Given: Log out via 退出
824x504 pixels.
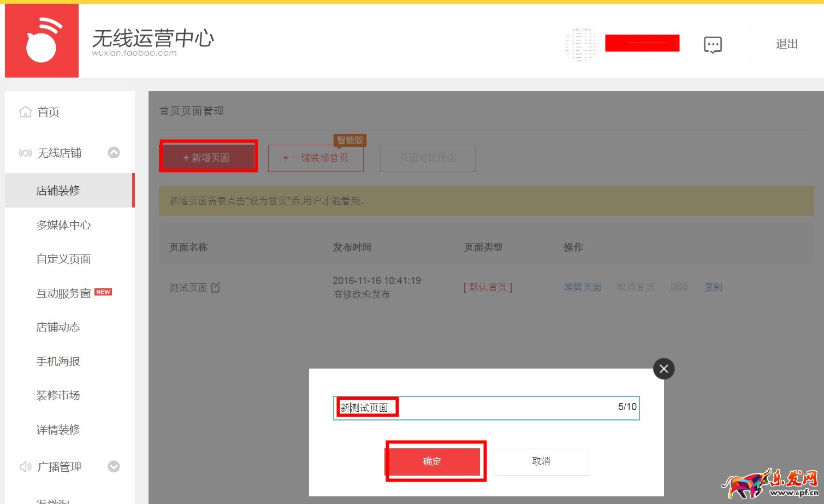Looking at the screenshot, I should point(786,44).
